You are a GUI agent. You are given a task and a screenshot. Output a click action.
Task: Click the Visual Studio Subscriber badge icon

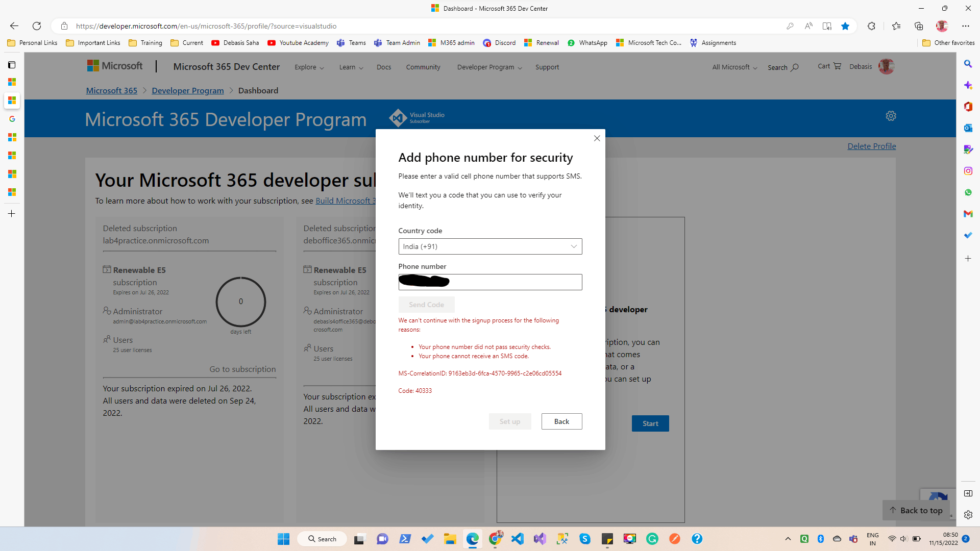tap(397, 118)
